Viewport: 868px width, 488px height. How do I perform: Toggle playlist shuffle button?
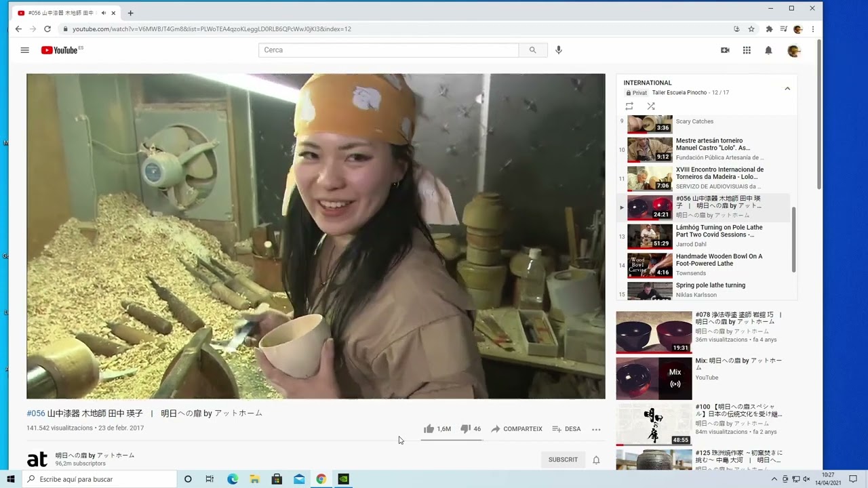(x=651, y=106)
